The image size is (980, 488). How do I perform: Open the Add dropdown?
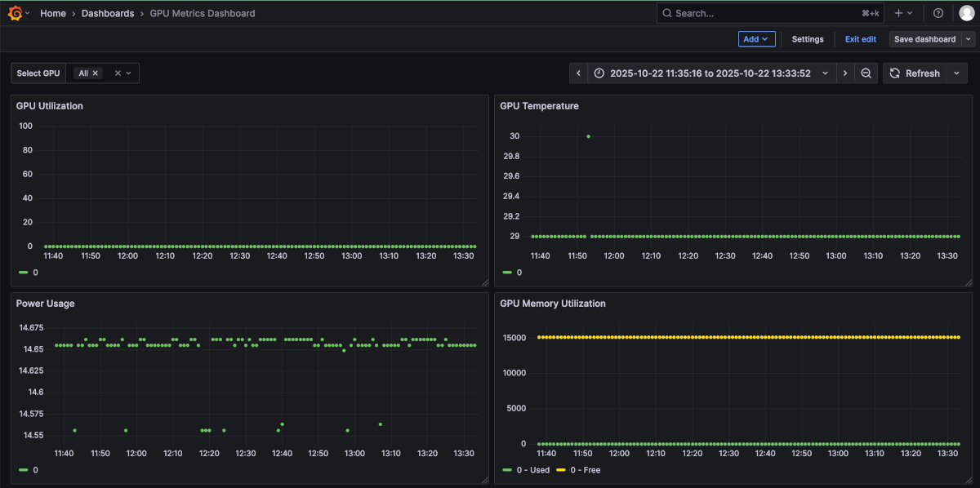pyautogui.click(x=756, y=38)
